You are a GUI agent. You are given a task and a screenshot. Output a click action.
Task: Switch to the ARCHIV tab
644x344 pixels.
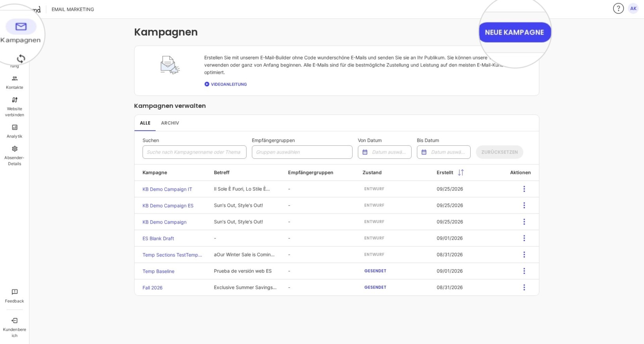click(x=170, y=123)
